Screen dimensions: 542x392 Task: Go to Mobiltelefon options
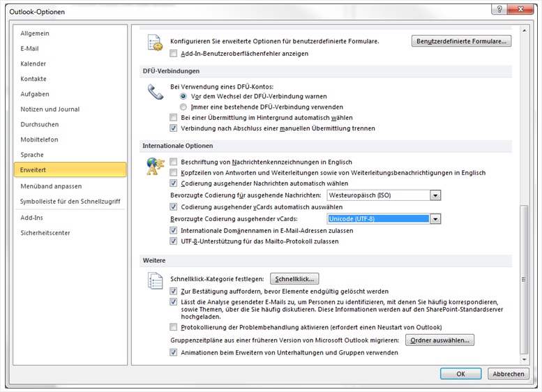(x=70, y=140)
